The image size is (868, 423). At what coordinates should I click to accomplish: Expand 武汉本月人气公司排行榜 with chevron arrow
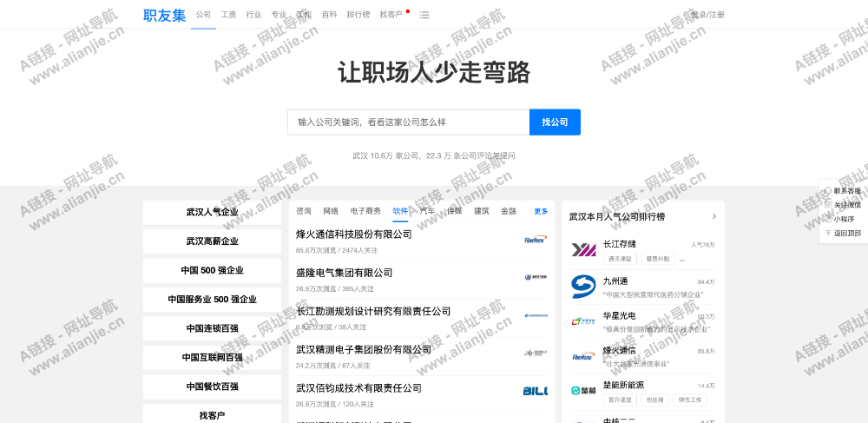[x=714, y=216]
